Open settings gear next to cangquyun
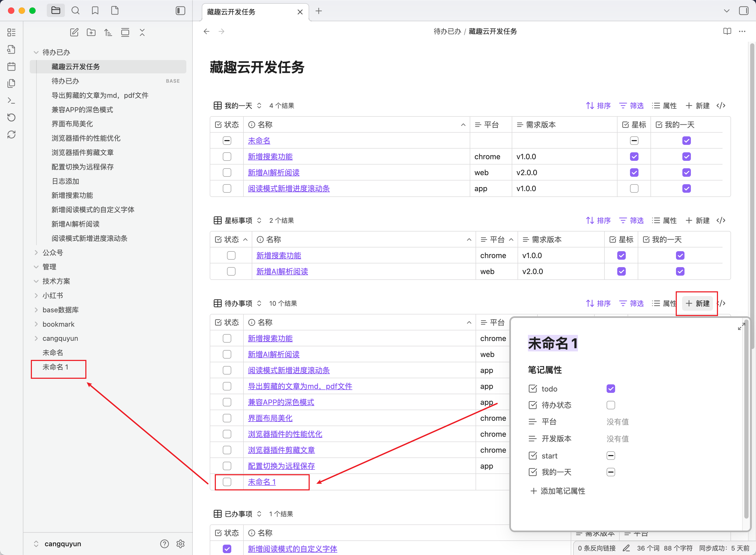 [x=181, y=544]
